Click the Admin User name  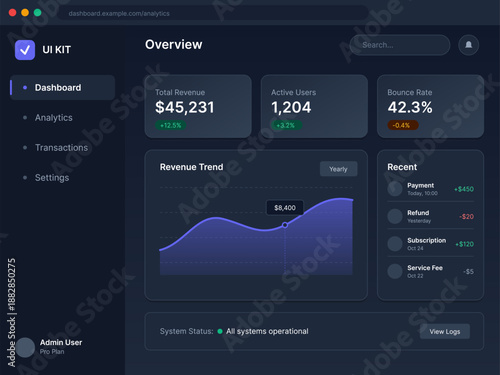[x=61, y=342]
